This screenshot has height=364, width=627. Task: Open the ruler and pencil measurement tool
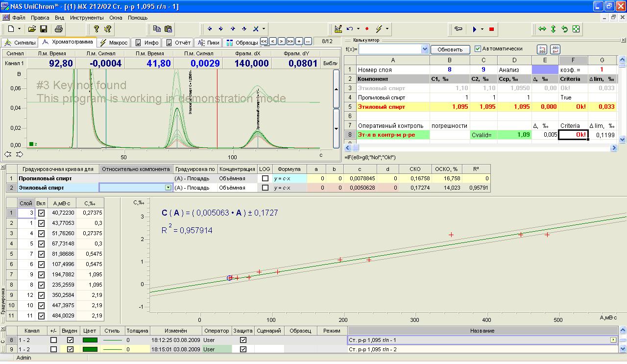[x=338, y=29]
